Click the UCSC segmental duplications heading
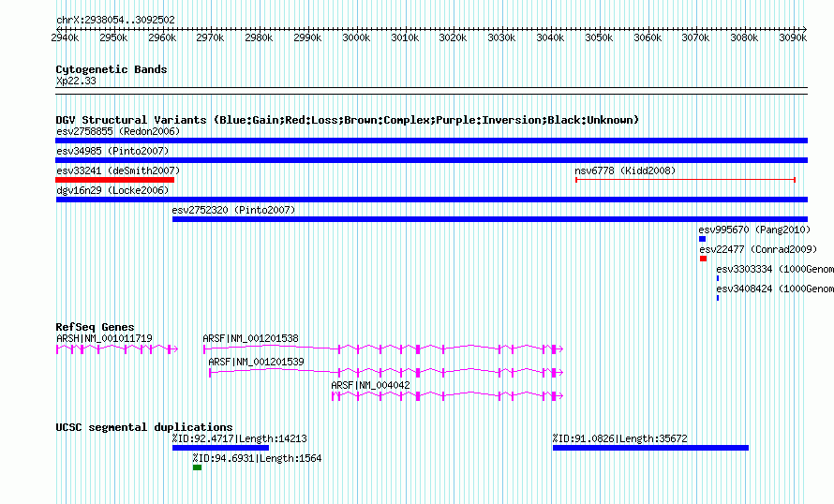 144,427
